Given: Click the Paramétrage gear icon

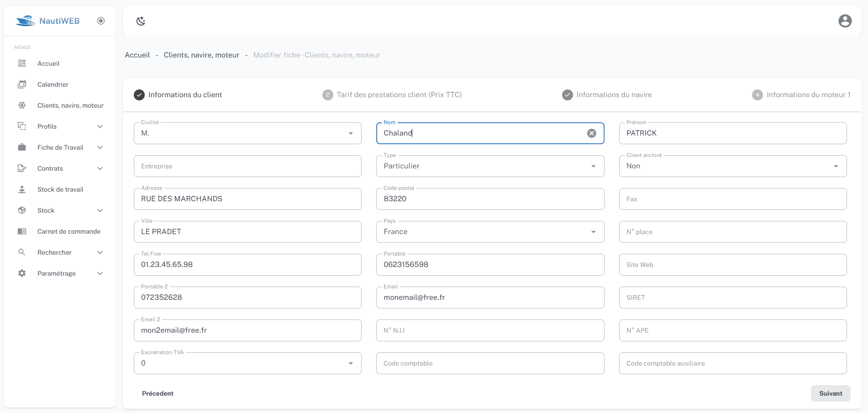Looking at the screenshot, I should click(22, 273).
